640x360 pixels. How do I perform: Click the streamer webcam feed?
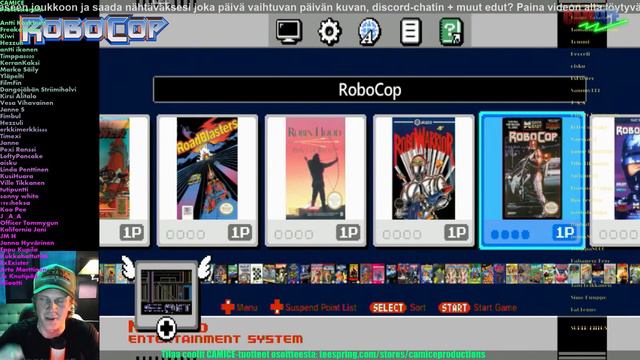point(49,305)
